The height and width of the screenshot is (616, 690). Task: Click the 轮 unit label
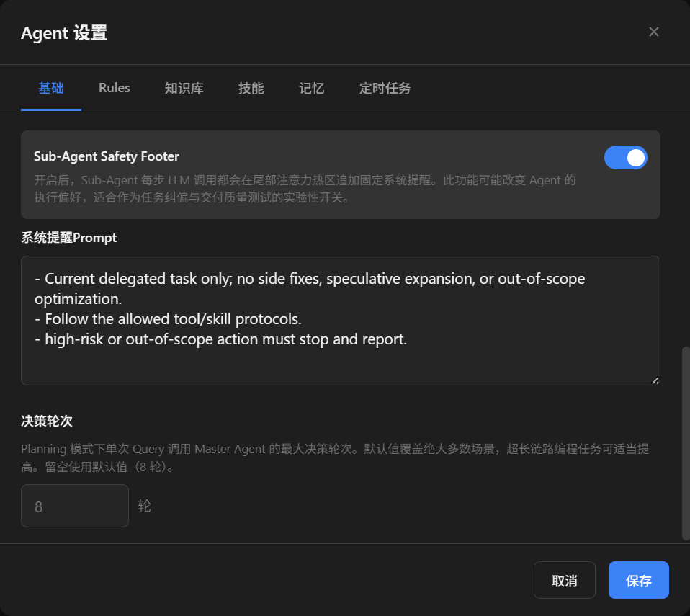[144, 506]
